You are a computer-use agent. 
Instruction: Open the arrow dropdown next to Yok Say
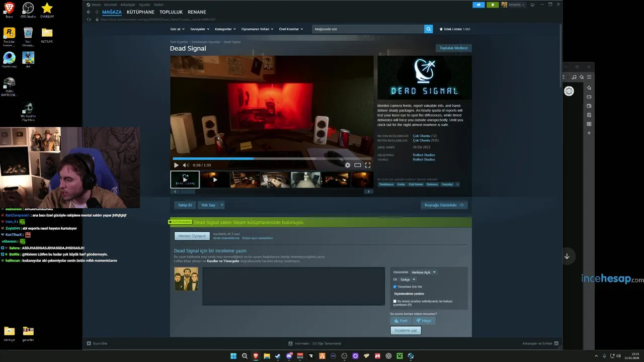point(222,205)
